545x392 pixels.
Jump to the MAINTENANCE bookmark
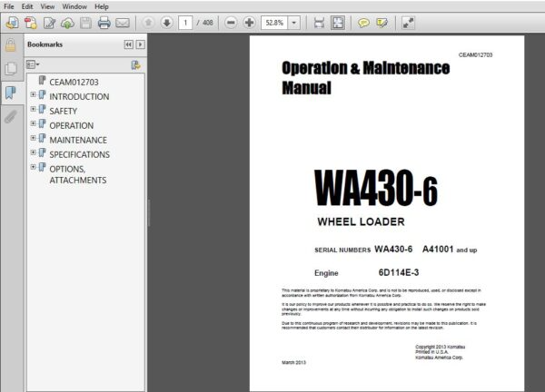coord(78,140)
